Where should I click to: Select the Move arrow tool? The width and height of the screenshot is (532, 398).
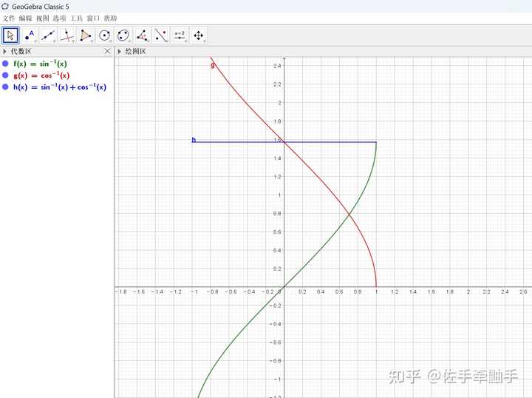pyautogui.click(x=10, y=36)
